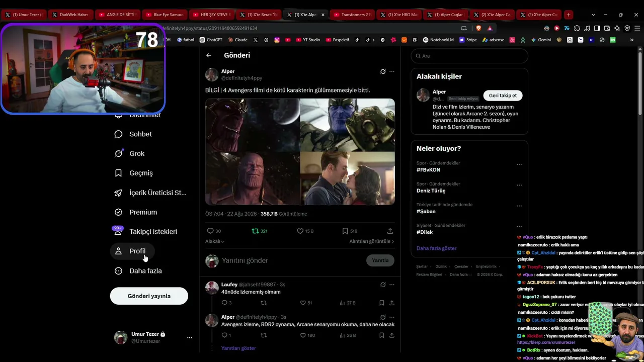This screenshot has width=644, height=362.
Task: Share Laufey's reply
Action: 392,303
